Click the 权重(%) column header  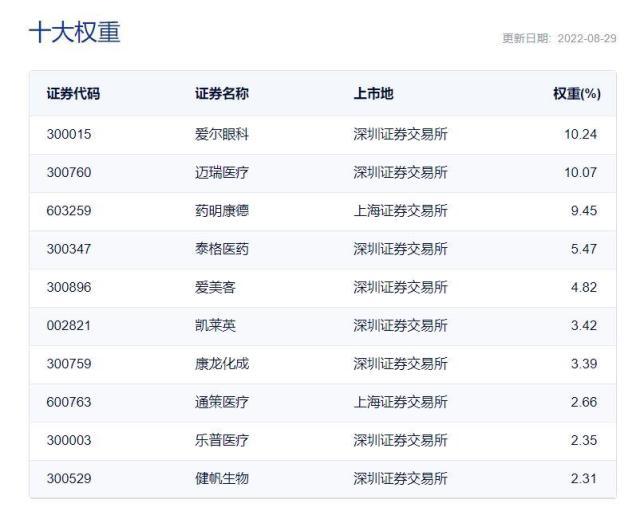(x=577, y=94)
